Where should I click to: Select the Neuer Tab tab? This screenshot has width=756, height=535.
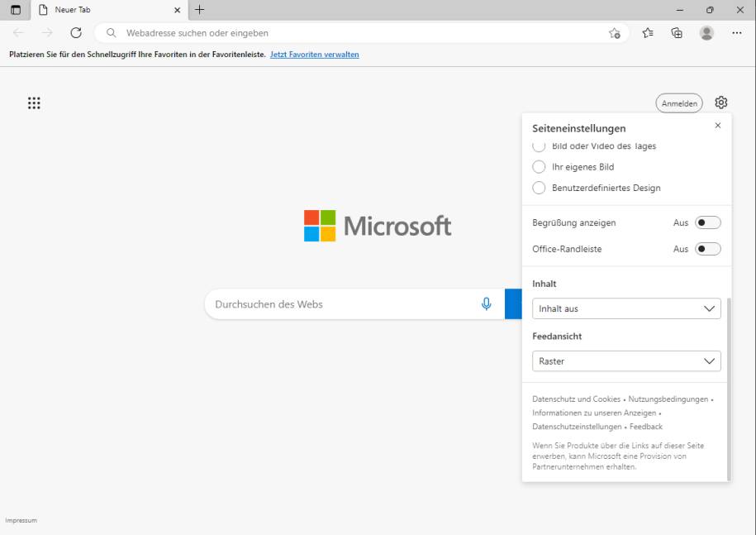[99, 11]
